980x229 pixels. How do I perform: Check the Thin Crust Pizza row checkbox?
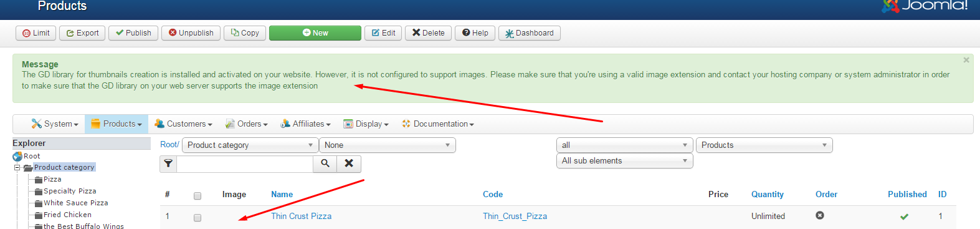coord(197,218)
